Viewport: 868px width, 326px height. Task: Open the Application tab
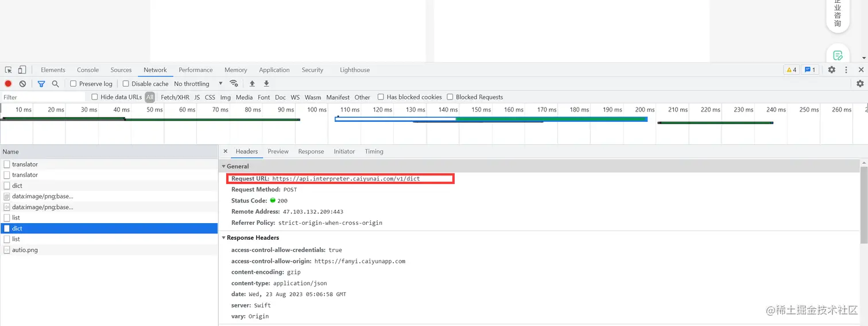[274, 70]
